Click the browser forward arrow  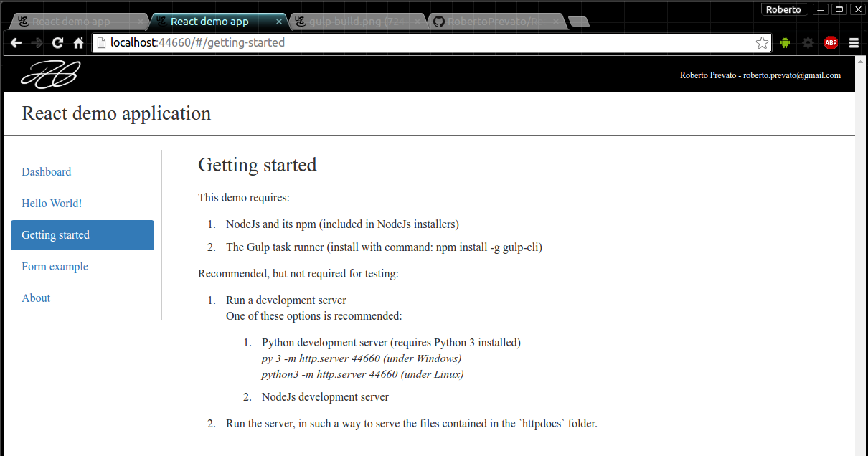37,43
